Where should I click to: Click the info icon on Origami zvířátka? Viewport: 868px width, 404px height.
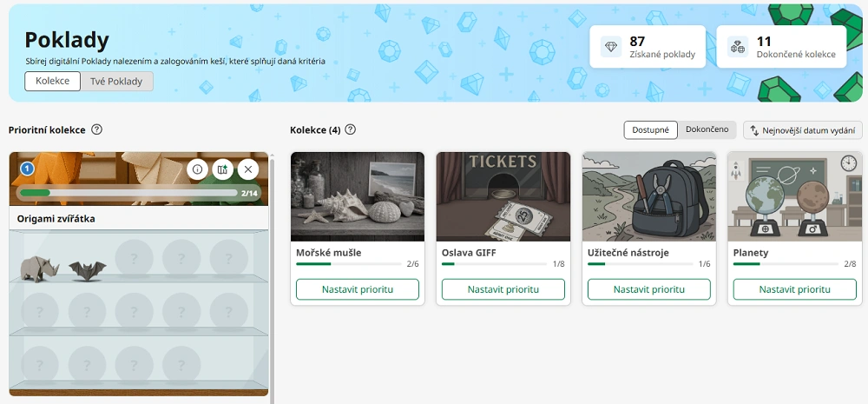pos(197,169)
